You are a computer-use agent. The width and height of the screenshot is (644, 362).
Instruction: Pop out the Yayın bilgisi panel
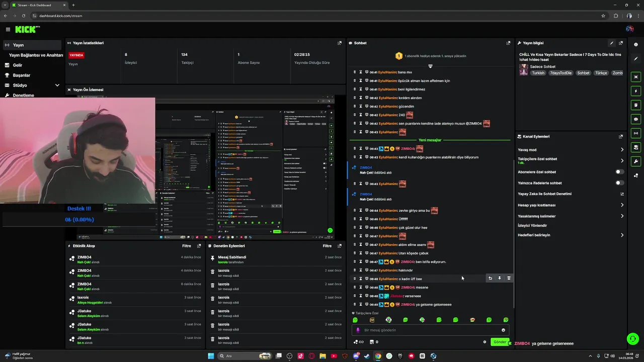[621, 43]
